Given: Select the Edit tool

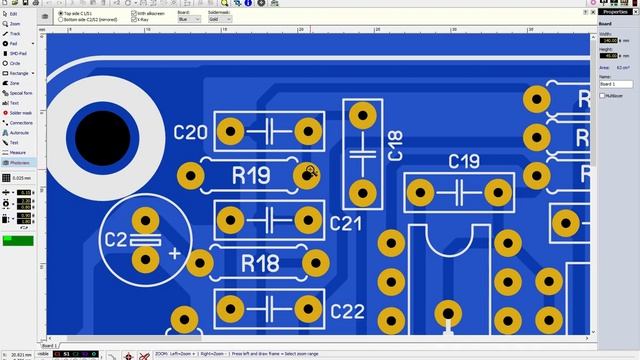Looking at the screenshot, I should pos(10,14).
